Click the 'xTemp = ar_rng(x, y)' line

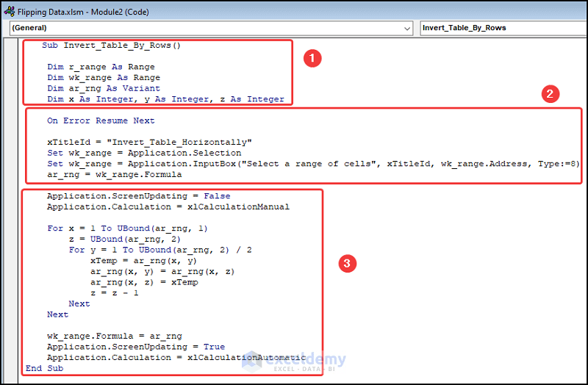click(x=143, y=261)
